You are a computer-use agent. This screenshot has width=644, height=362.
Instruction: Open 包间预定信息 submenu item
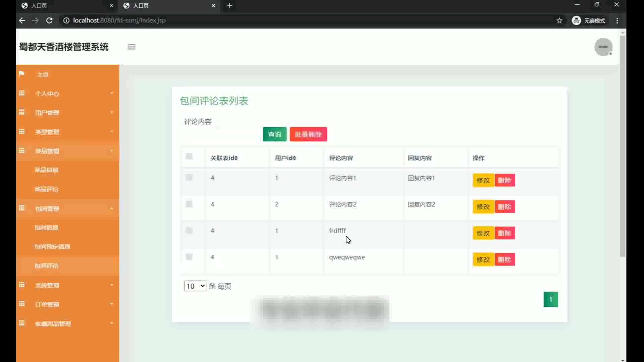pyautogui.click(x=52, y=247)
